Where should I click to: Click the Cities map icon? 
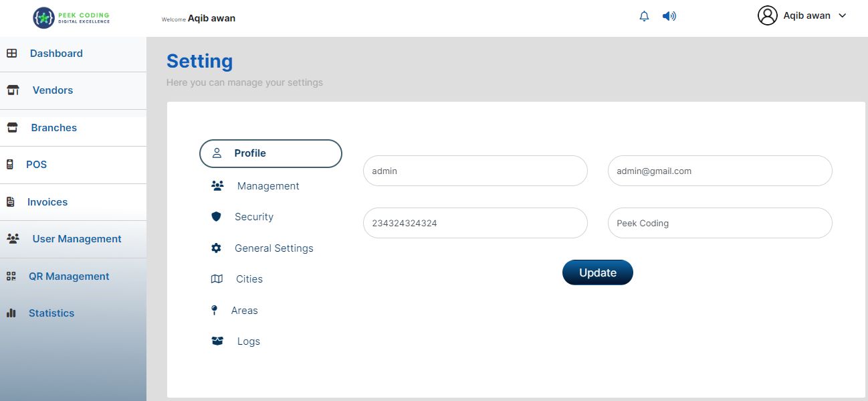coord(217,279)
